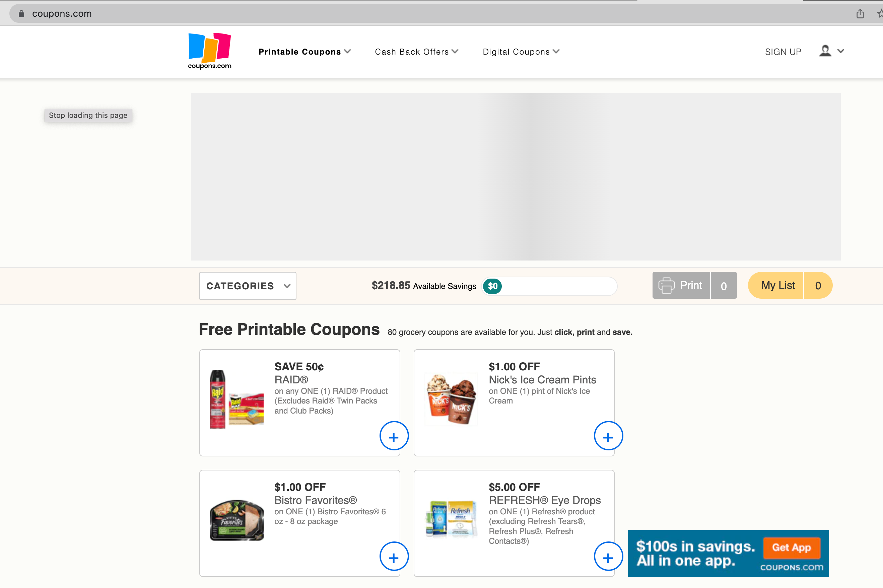Click the Print count badge showing 0
883x588 pixels.
724,285
